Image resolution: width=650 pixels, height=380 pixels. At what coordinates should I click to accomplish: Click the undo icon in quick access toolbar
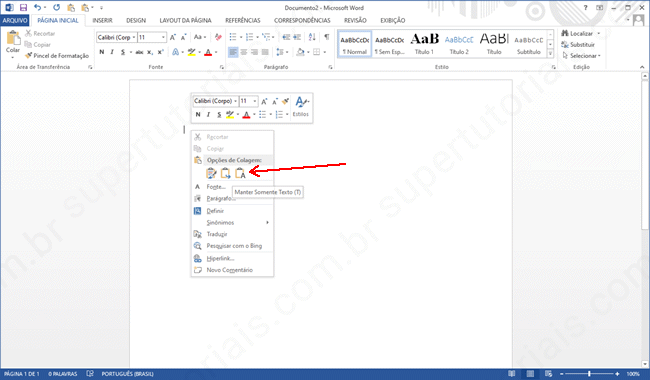coord(37,7)
